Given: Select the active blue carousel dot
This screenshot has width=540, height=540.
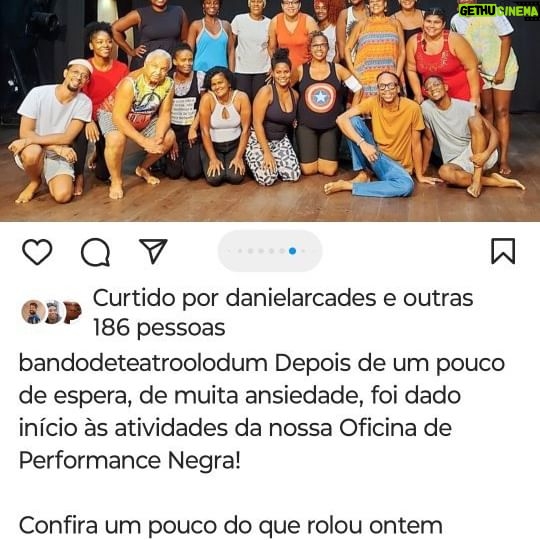Looking at the screenshot, I should (292, 251).
